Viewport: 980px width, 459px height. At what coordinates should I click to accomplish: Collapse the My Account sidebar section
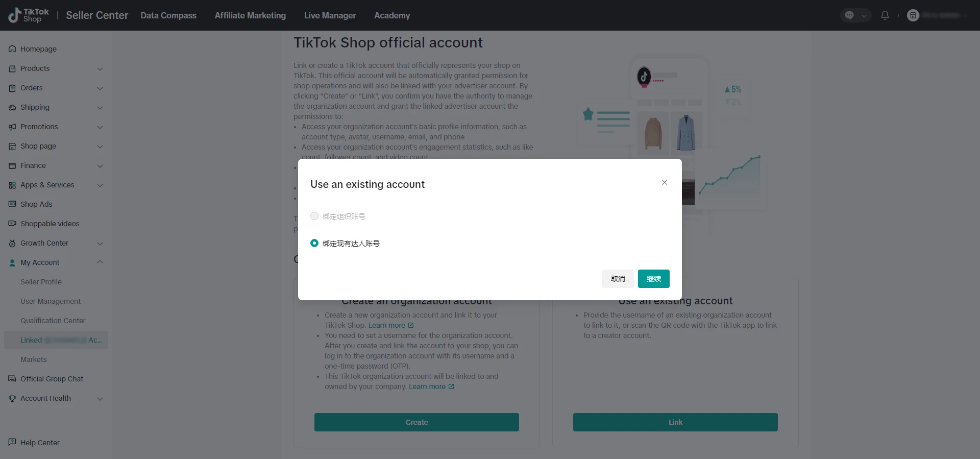tap(100, 262)
